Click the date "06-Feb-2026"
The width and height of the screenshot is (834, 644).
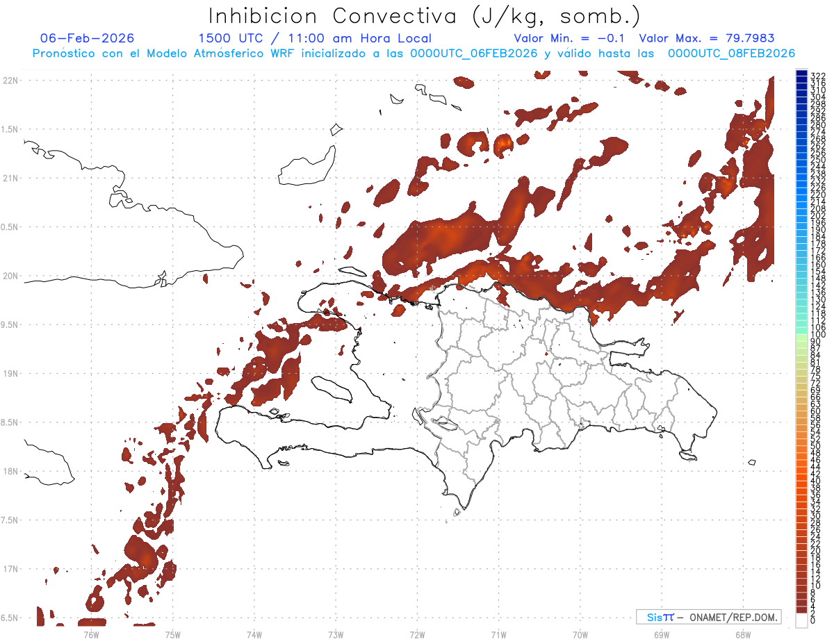[x=87, y=39]
